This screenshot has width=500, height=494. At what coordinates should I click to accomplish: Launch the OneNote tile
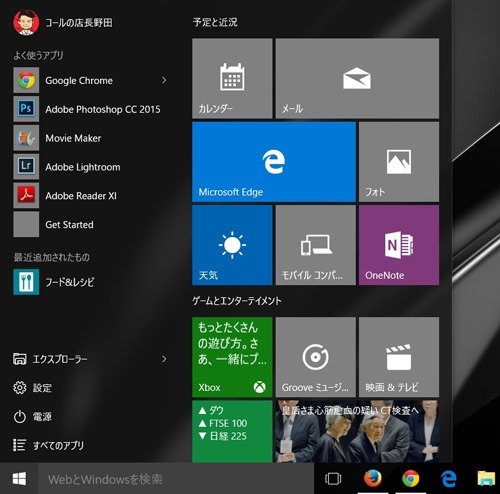click(x=399, y=245)
